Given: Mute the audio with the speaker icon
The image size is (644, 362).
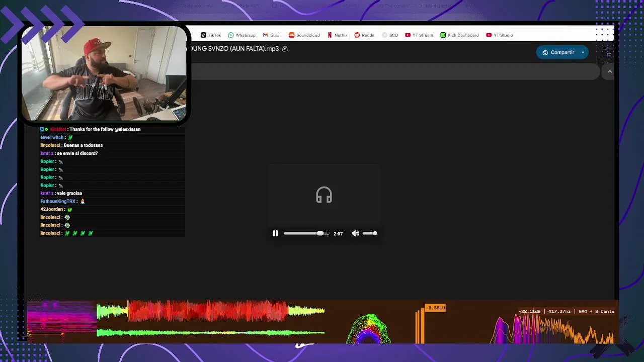Looking at the screenshot, I should (355, 233).
